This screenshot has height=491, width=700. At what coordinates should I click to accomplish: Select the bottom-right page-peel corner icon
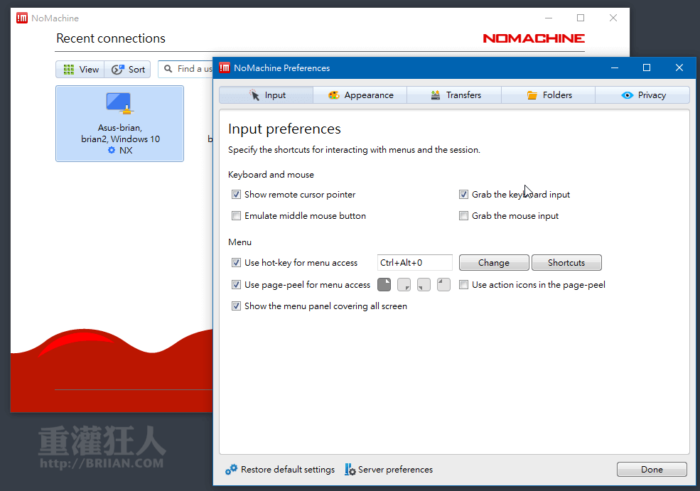pos(404,285)
